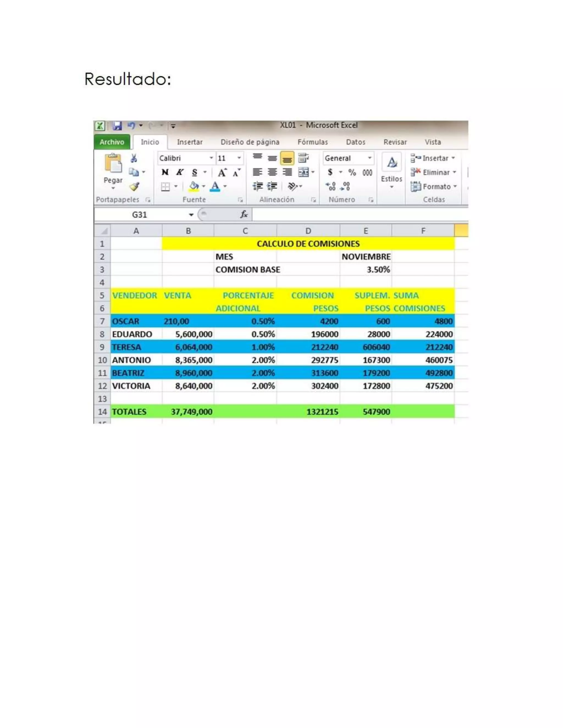The height and width of the screenshot is (728, 563).
Task: Switch to the Fórmulas tab
Action: pos(313,142)
